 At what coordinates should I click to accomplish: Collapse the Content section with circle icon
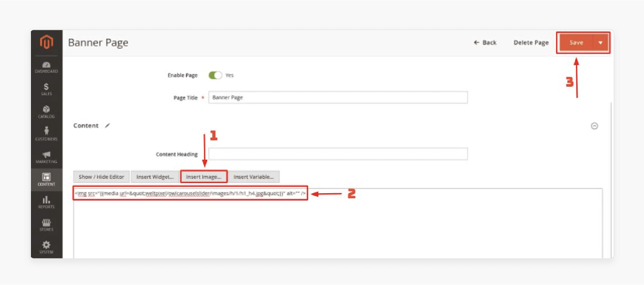click(594, 126)
